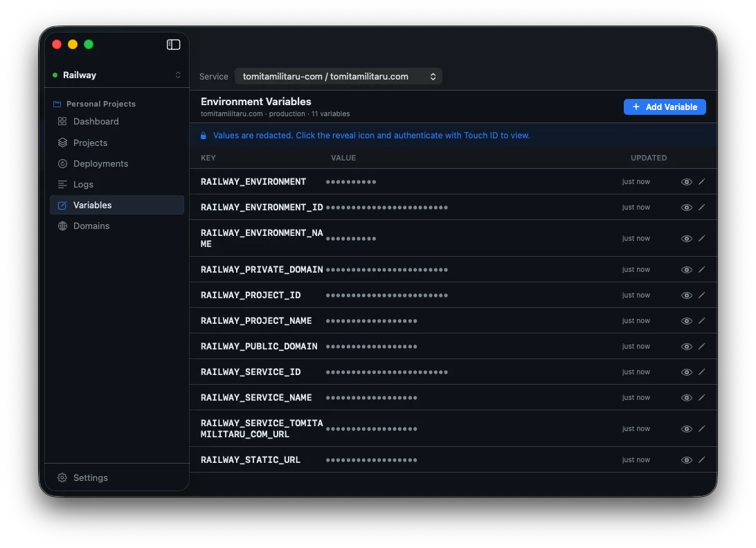
Task: Edit the RAILWAY_SERVICE_ID variable
Action: tap(702, 372)
